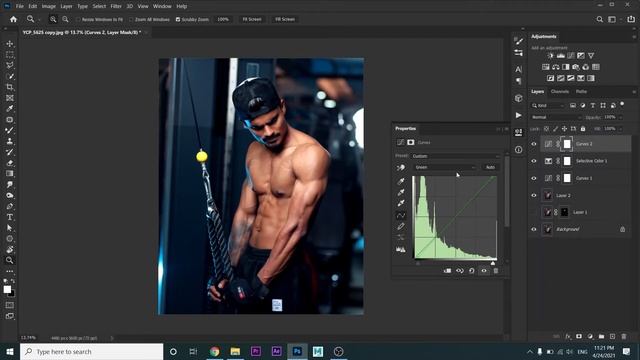Choose draw-with-pencil curve mode
The width and height of the screenshot is (640, 360).
pos(401,226)
